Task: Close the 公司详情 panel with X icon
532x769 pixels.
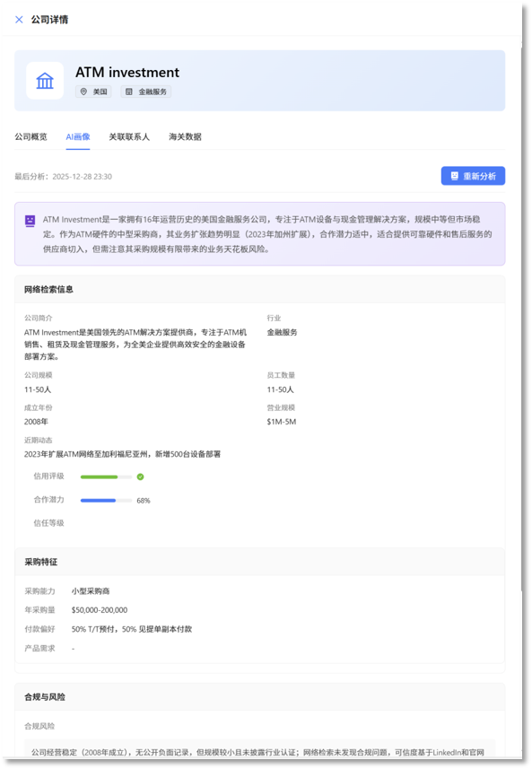Action: (19, 20)
